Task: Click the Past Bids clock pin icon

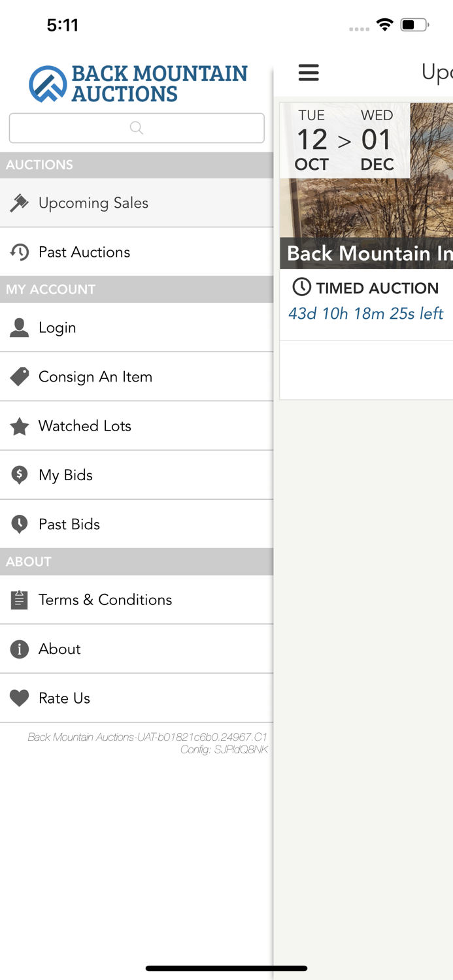Action: (20, 523)
